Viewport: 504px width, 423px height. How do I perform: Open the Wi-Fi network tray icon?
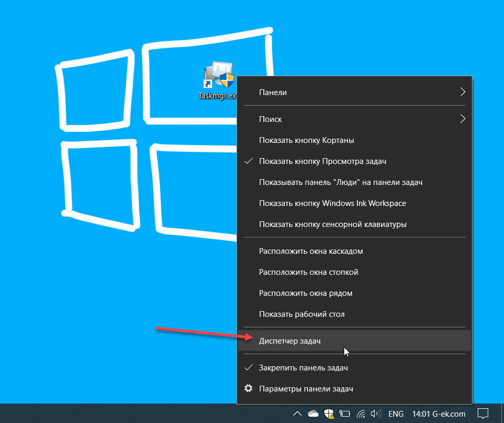(361, 414)
